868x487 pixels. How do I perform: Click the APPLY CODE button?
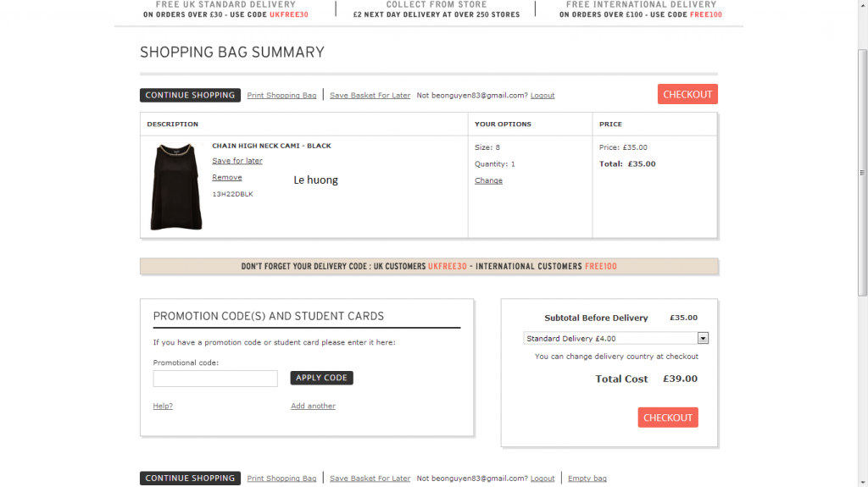pos(321,378)
